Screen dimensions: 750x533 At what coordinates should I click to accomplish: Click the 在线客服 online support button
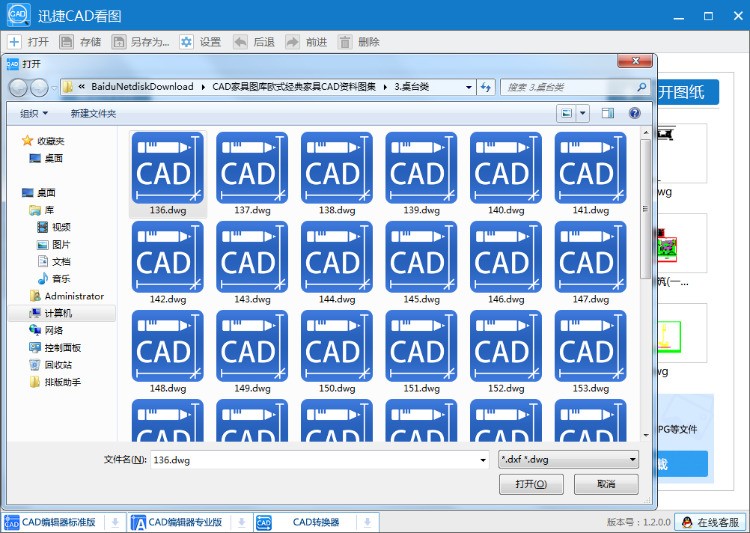pos(711,522)
